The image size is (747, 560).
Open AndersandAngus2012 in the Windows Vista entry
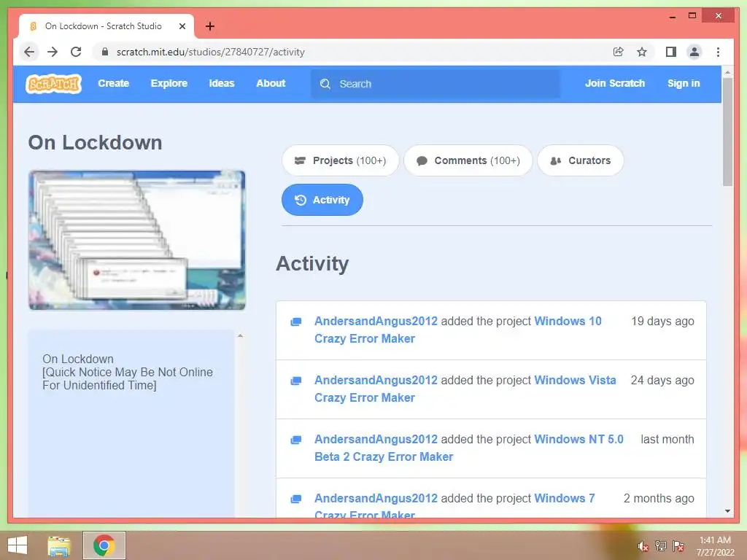[x=376, y=381]
